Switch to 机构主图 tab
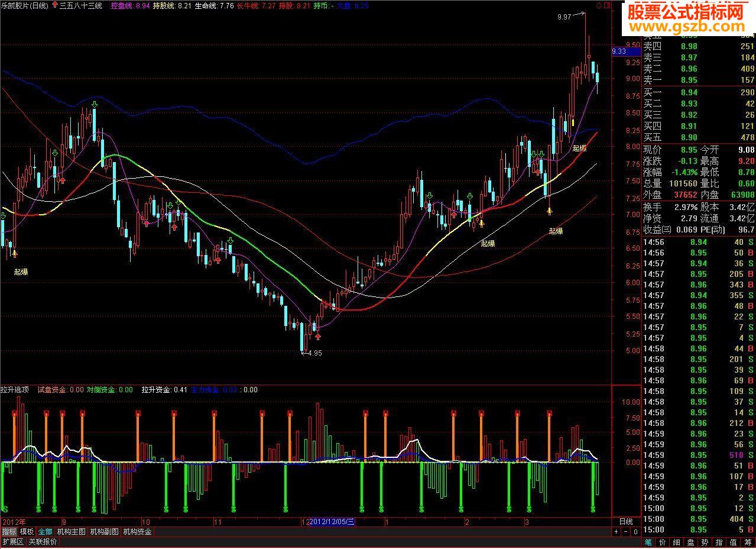 72,532
